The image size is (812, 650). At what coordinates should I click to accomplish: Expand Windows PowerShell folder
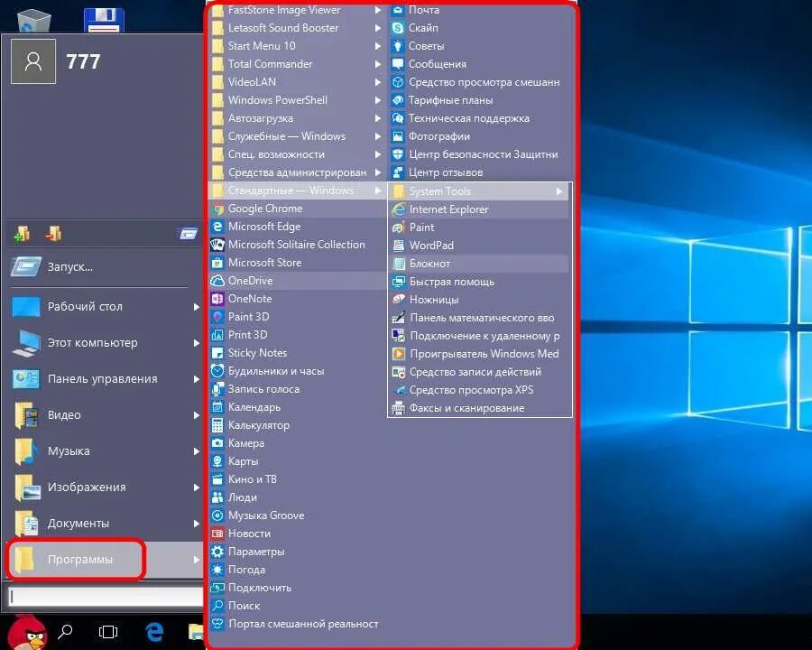click(297, 100)
